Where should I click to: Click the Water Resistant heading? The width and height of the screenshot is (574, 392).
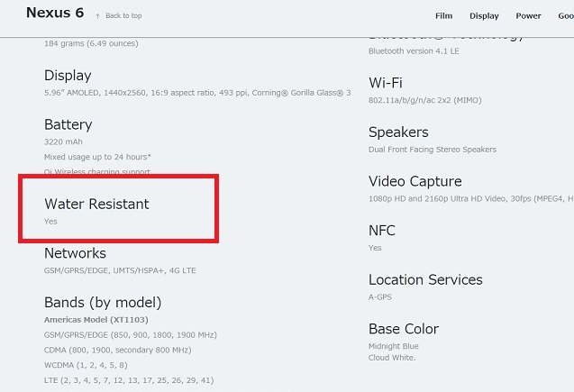click(96, 205)
